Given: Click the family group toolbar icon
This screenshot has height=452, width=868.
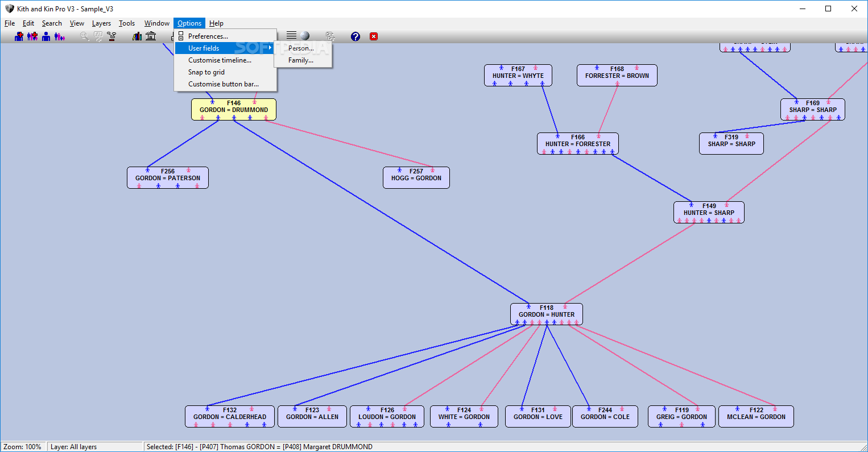Looking at the screenshot, I should click(x=60, y=36).
